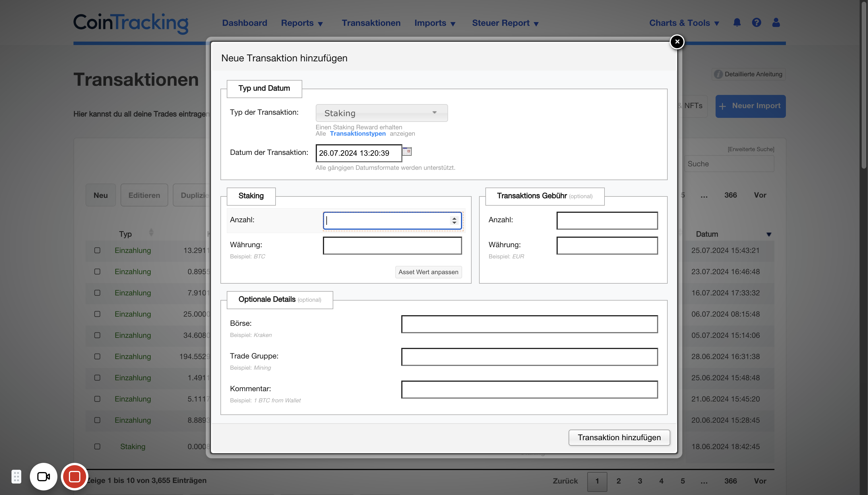Focus the Datum der Transaktion field
This screenshot has width=868, height=495.
pyautogui.click(x=359, y=153)
